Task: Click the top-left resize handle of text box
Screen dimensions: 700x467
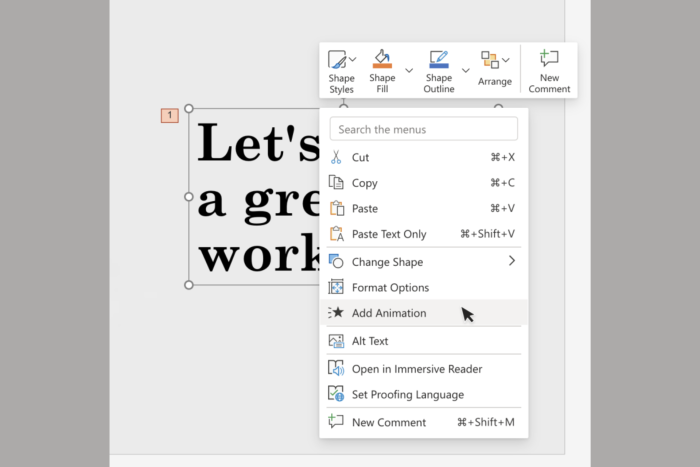Action: pyautogui.click(x=189, y=108)
